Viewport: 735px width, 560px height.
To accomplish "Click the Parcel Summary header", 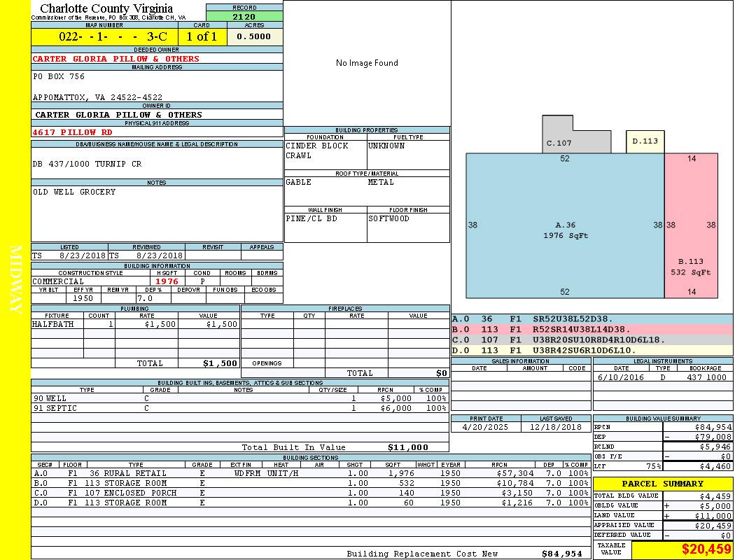I will [662, 484].
